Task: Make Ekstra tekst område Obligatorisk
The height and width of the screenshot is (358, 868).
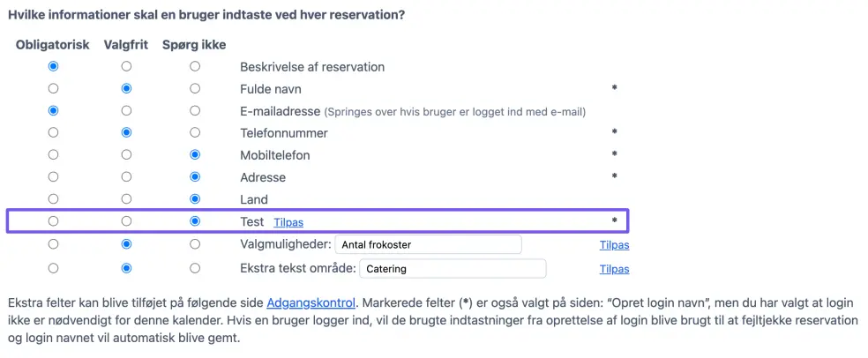Action: (x=54, y=268)
